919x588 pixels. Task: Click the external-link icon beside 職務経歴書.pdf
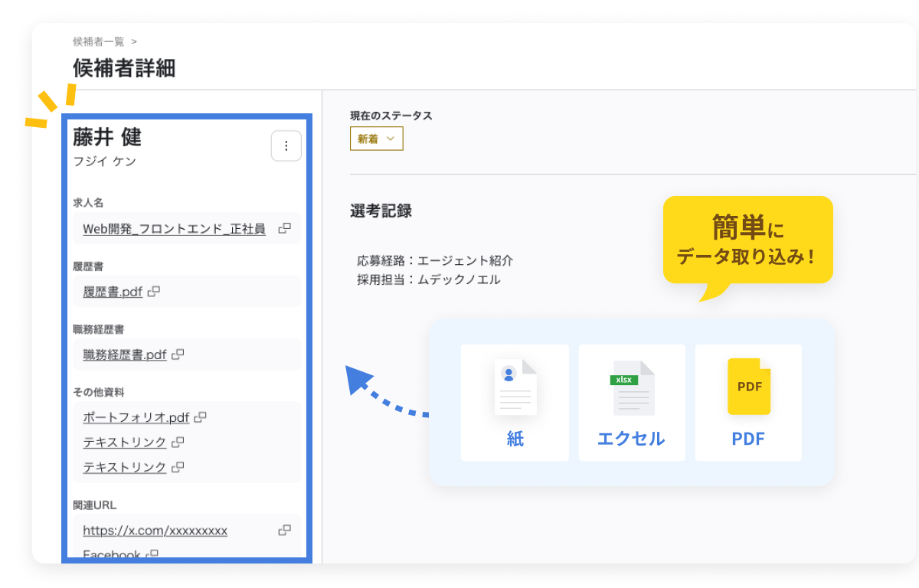click(x=178, y=354)
